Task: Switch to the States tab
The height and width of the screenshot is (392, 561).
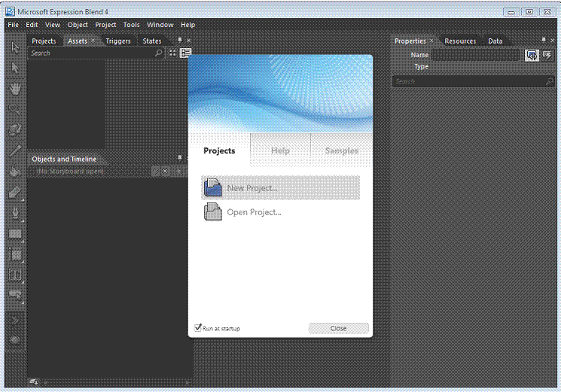Action: [152, 41]
